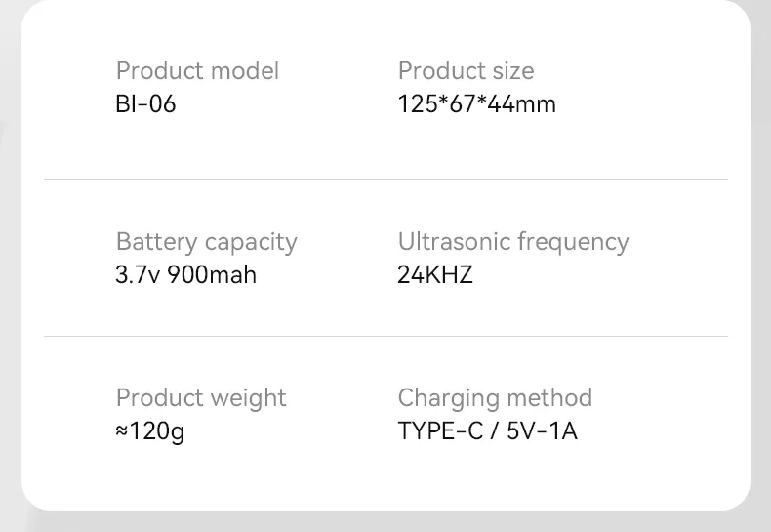Click the "5V-1A" charging rating text
The width and height of the screenshot is (771, 532).
542,430
